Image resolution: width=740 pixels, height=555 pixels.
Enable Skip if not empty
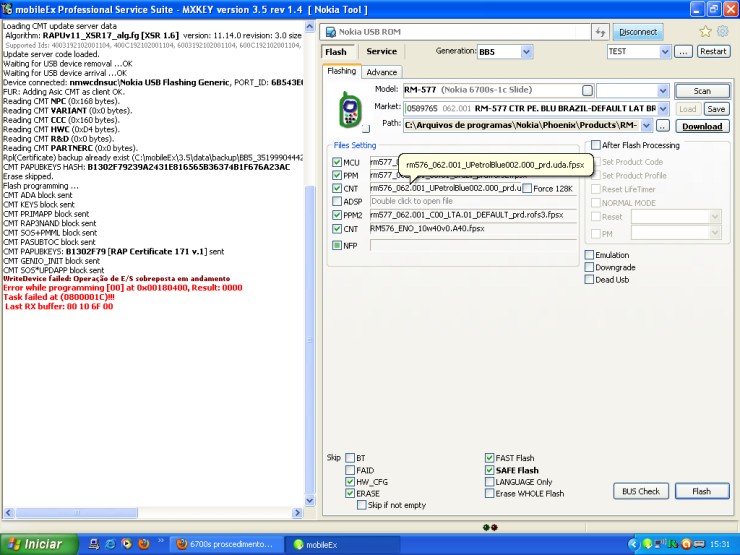(x=362, y=505)
